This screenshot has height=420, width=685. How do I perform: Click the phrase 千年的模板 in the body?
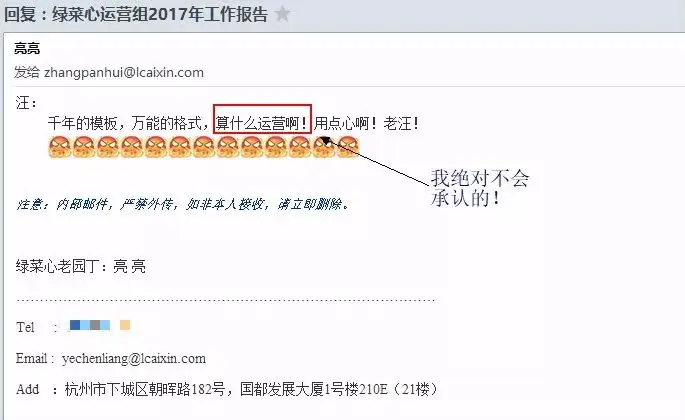tap(82, 123)
